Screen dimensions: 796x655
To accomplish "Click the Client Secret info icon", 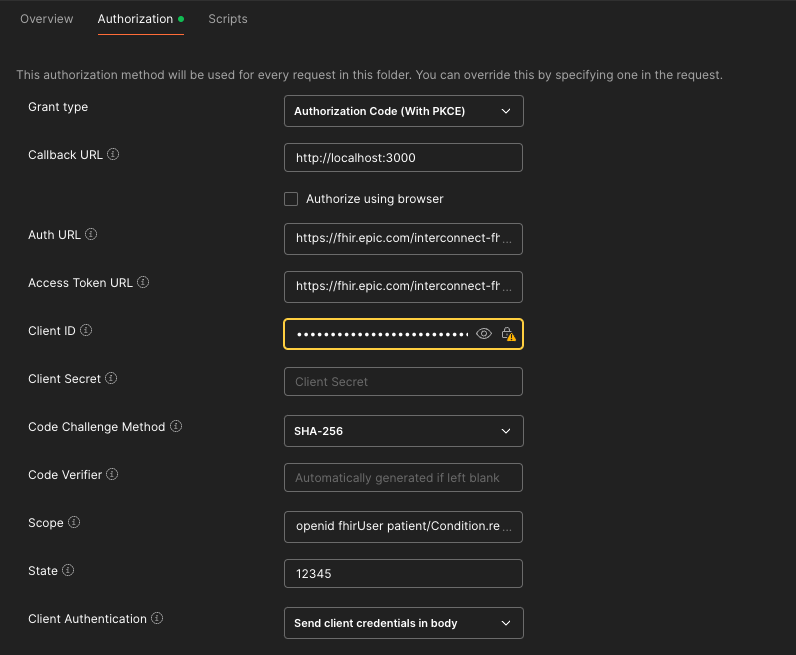I will [111, 378].
